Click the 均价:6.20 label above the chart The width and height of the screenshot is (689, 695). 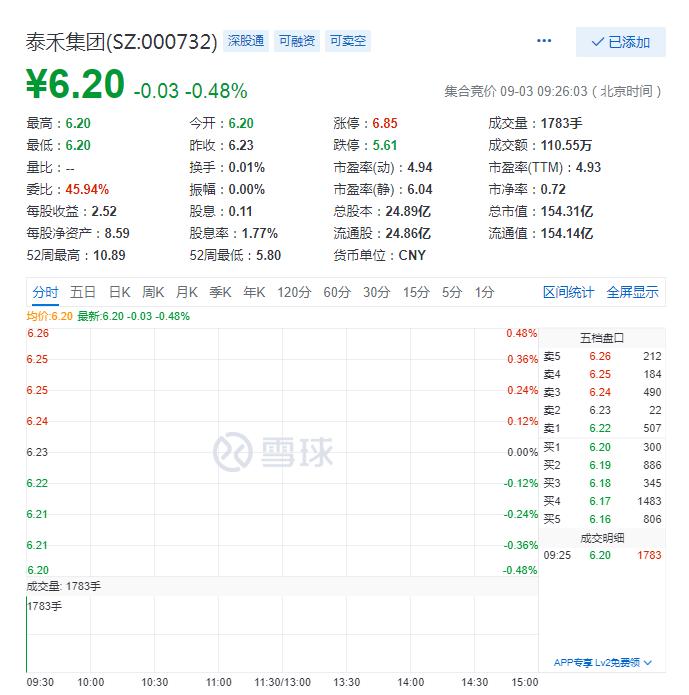point(49,316)
